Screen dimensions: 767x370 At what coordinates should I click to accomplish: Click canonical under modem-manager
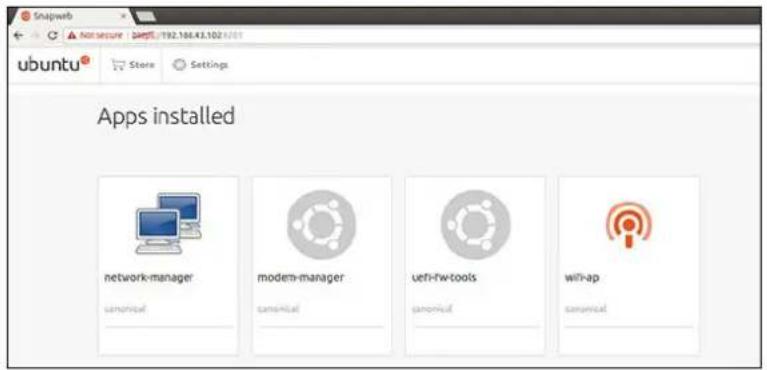(278, 309)
